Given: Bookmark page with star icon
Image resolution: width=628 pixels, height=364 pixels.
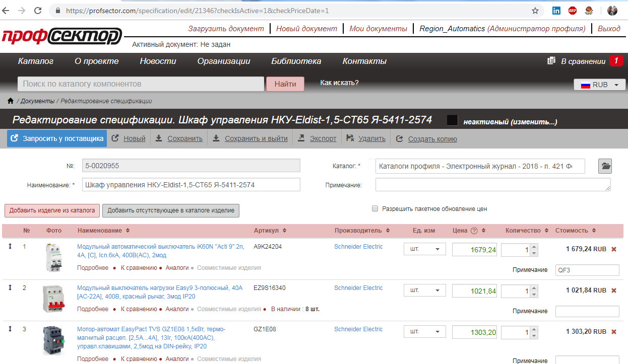Looking at the screenshot, I should click(x=535, y=11).
